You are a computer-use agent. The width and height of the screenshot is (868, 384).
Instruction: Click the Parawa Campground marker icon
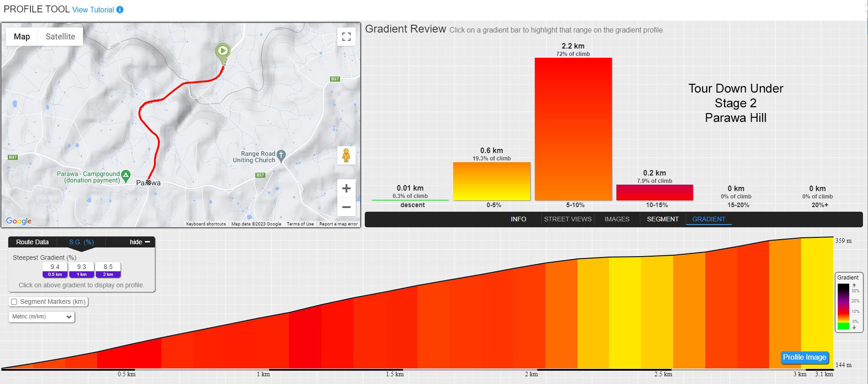point(126,175)
